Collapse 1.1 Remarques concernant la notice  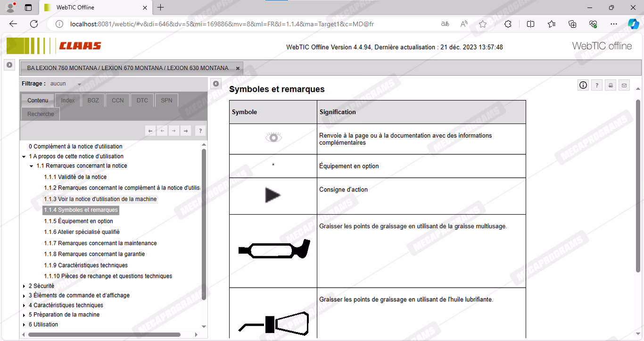pos(32,166)
